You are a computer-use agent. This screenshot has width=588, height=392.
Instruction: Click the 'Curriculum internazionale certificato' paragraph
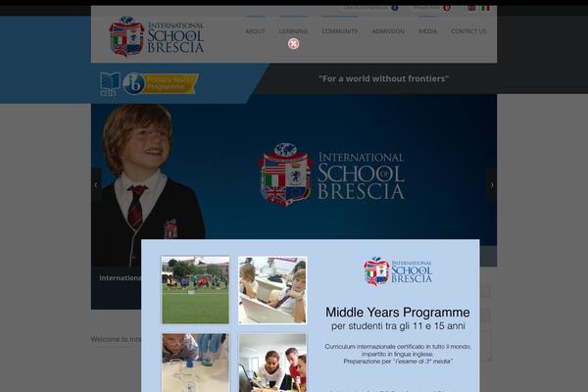tap(398, 354)
